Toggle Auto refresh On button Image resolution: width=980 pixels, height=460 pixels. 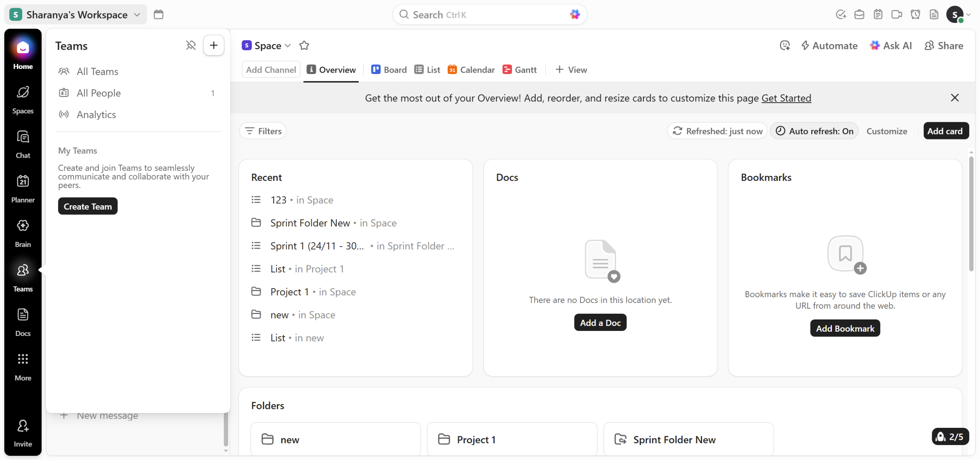click(x=814, y=131)
